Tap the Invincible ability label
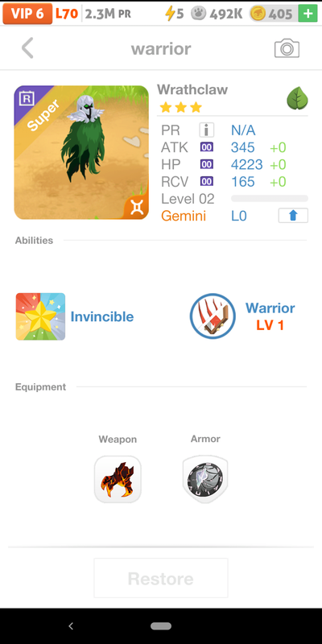The height and width of the screenshot is (644, 322). (102, 316)
